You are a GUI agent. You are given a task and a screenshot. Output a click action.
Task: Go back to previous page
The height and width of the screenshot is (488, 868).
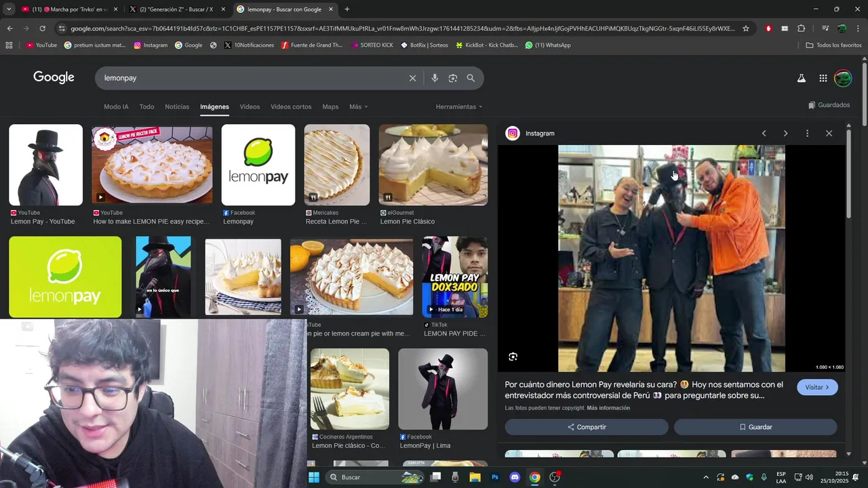tap(9, 28)
